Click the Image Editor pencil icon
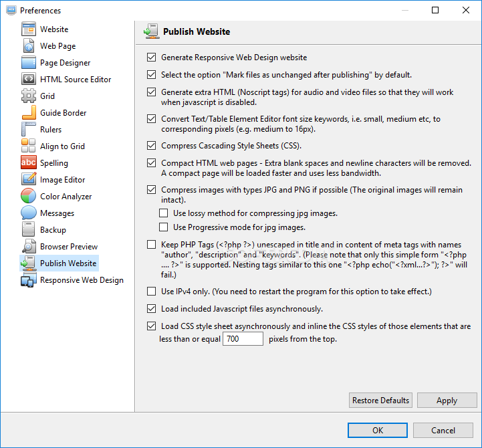 pos(29,179)
